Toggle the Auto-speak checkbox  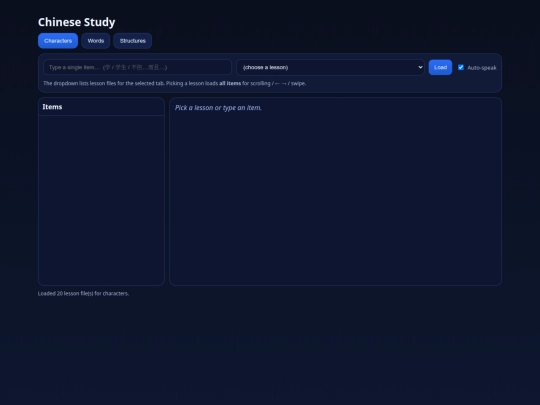pyautogui.click(x=461, y=67)
